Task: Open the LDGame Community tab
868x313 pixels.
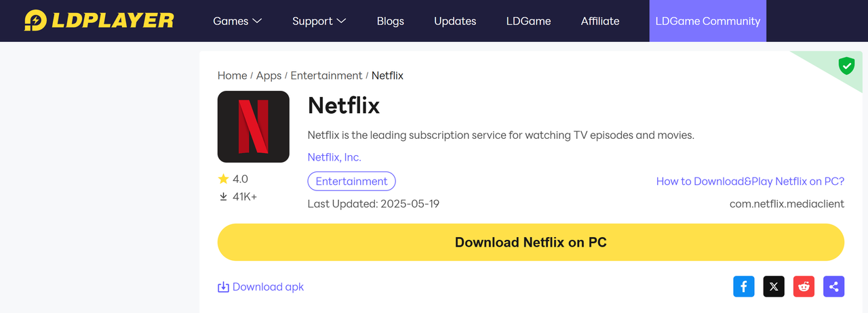Action: [x=708, y=21]
